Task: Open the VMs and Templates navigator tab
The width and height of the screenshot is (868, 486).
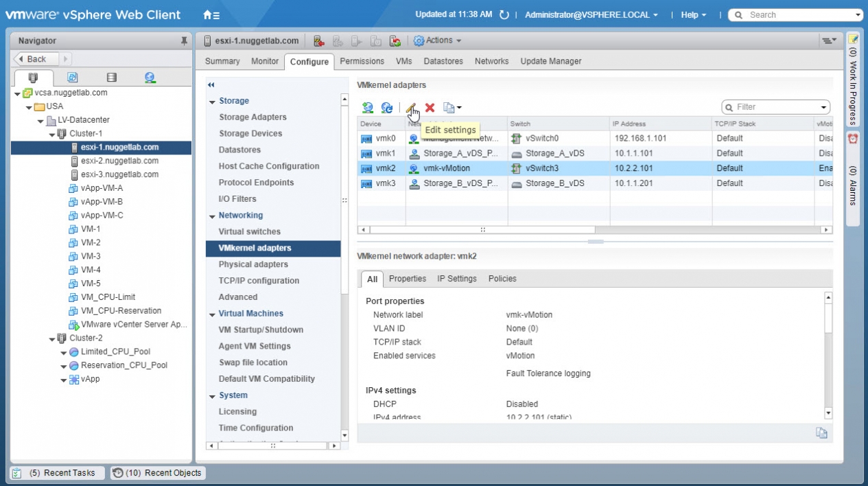Action: (72, 78)
